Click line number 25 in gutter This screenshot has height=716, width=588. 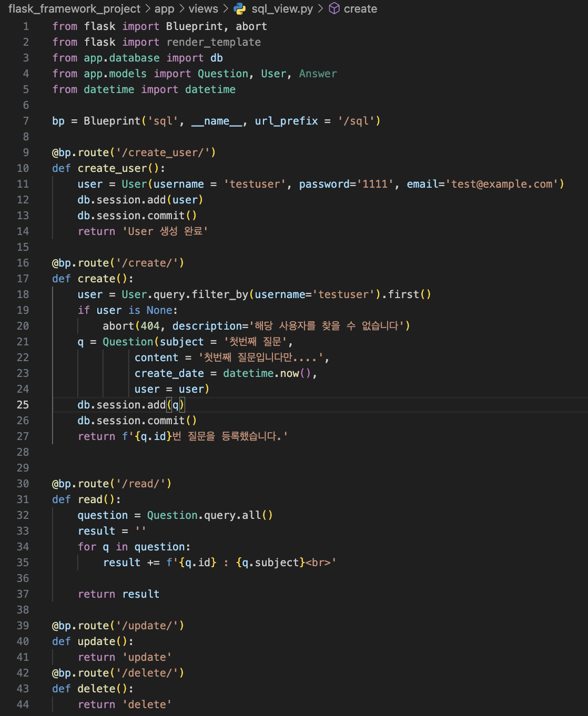[23, 405]
